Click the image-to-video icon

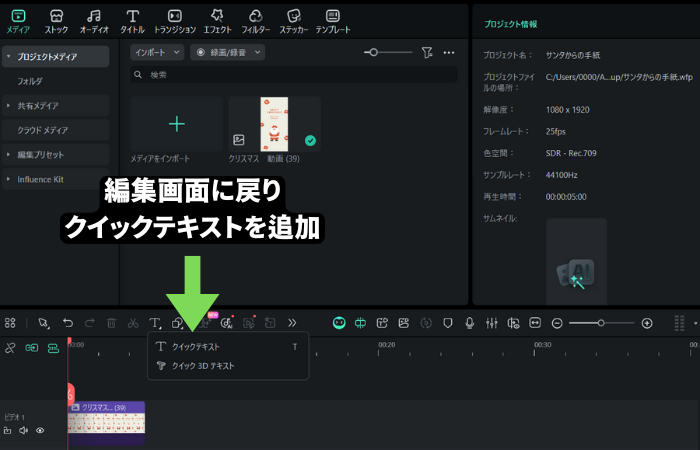click(x=404, y=323)
